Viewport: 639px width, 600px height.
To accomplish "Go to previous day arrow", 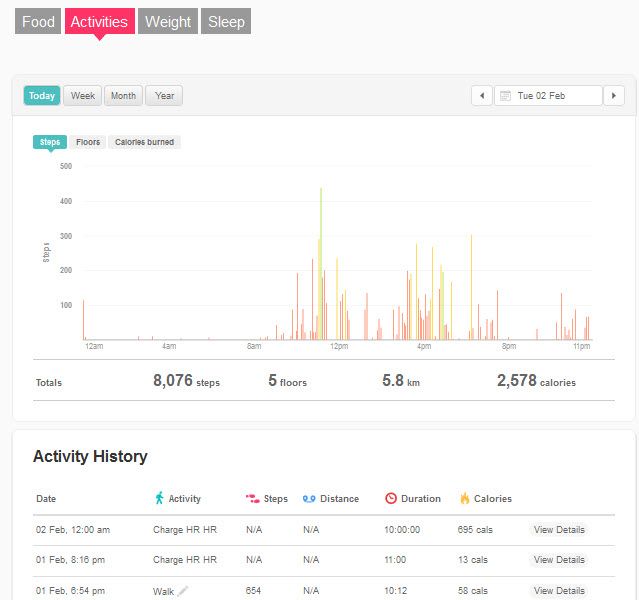I will (x=482, y=96).
